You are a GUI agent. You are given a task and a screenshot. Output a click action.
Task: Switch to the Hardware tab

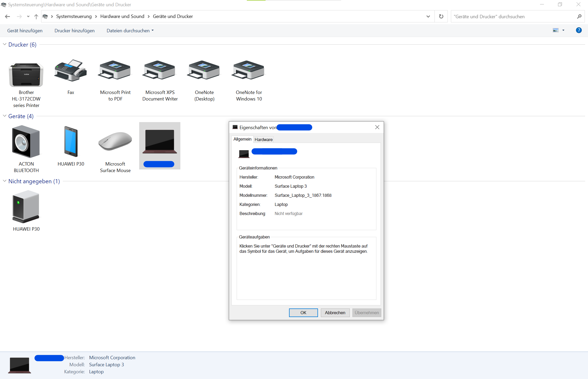pyautogui.click(x=264, y=140)
